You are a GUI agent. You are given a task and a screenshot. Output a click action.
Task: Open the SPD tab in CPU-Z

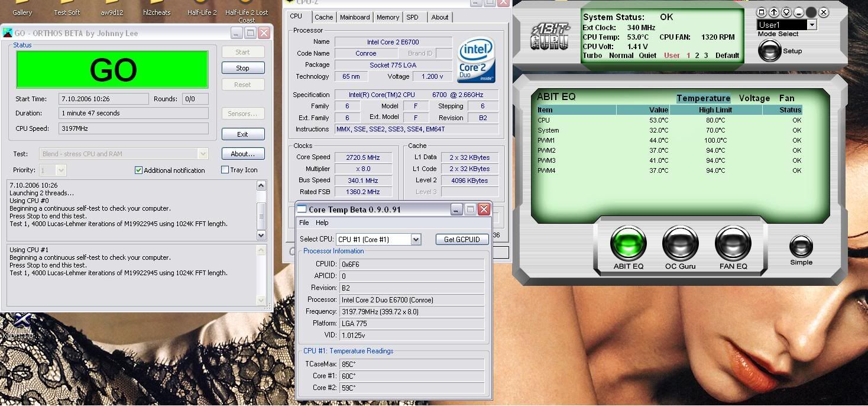tap(412, 17)
